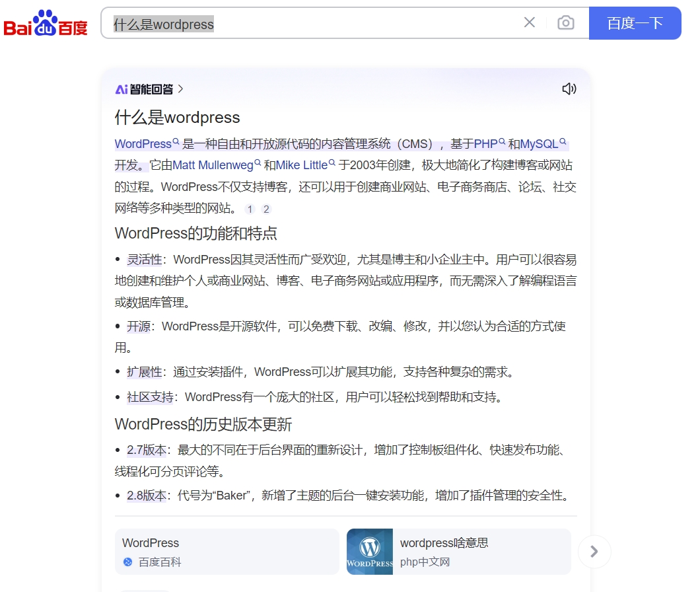Click magnifier icon next to PHP
This screenshot has width=700, height=592.
pyautogui.click(x=502, y=141)
